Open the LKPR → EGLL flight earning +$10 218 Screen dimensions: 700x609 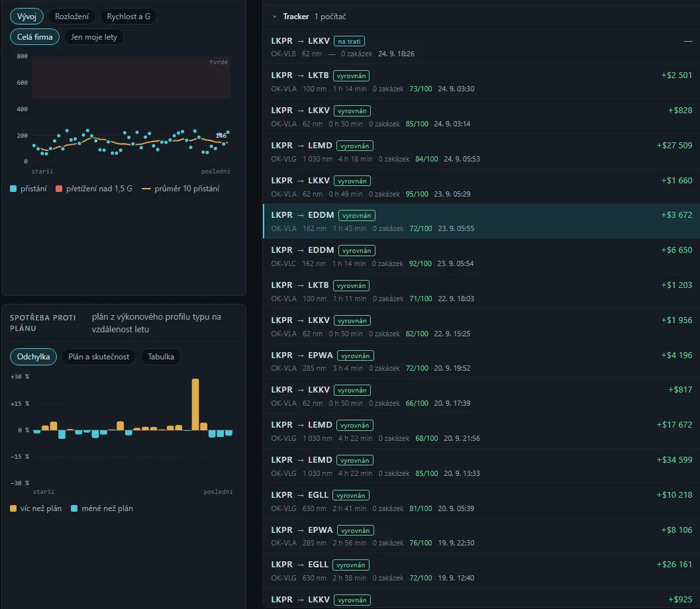481,502
